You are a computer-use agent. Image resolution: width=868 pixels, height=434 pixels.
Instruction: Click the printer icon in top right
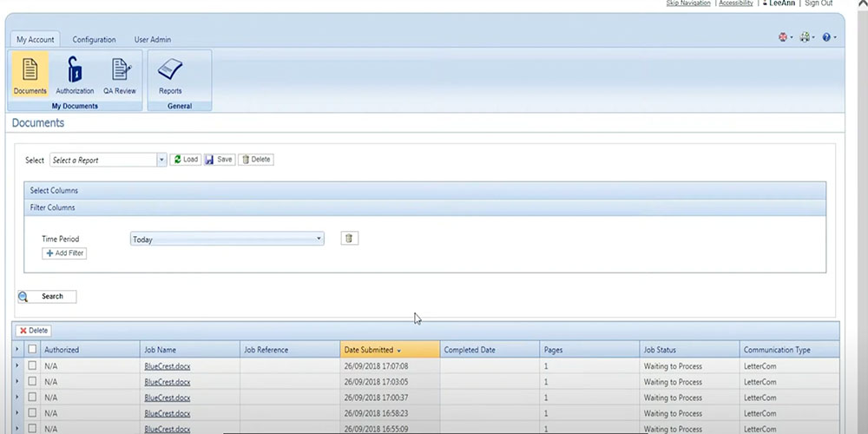tap(805, 37)
